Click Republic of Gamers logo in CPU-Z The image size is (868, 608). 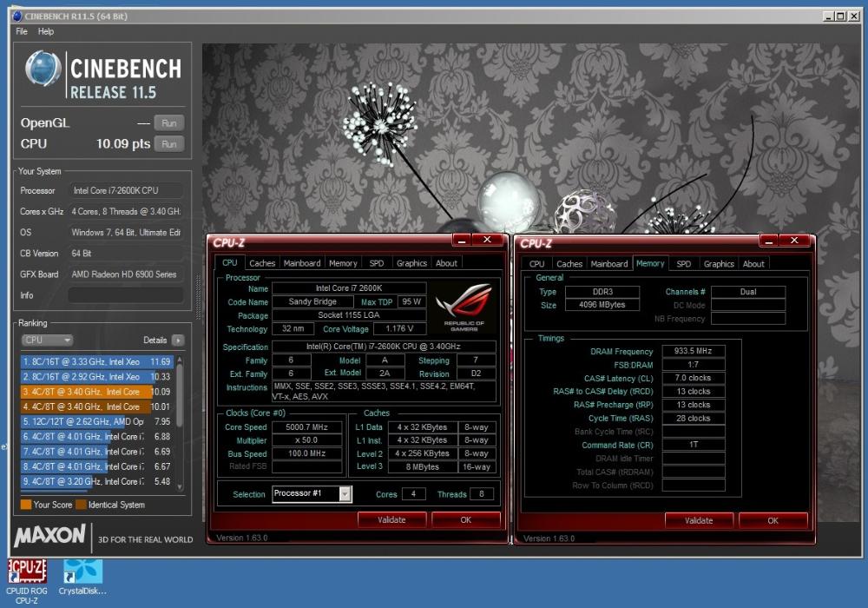tap(464, 307)
